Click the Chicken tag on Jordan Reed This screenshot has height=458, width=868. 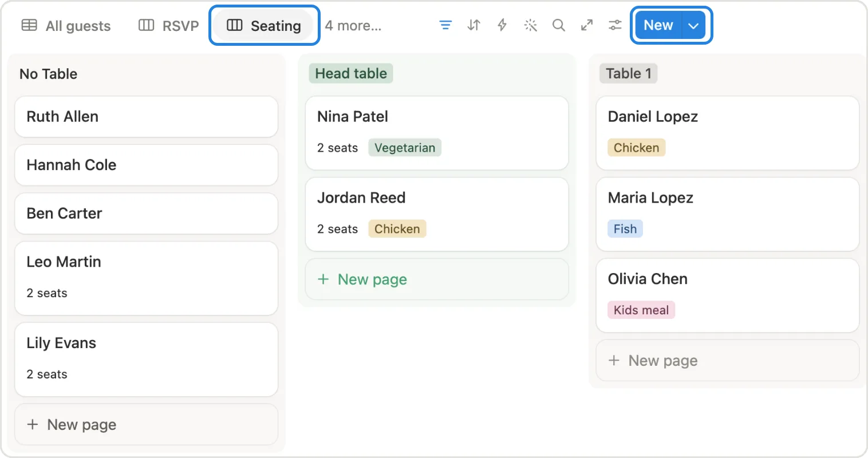coord(397,229)
